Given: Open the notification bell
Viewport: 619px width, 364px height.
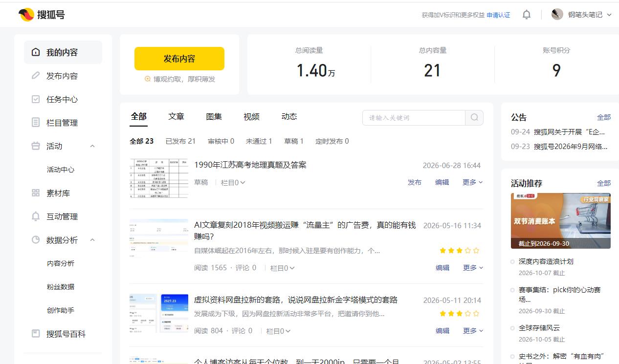Looking at the screenshot, I should [526, 15].
